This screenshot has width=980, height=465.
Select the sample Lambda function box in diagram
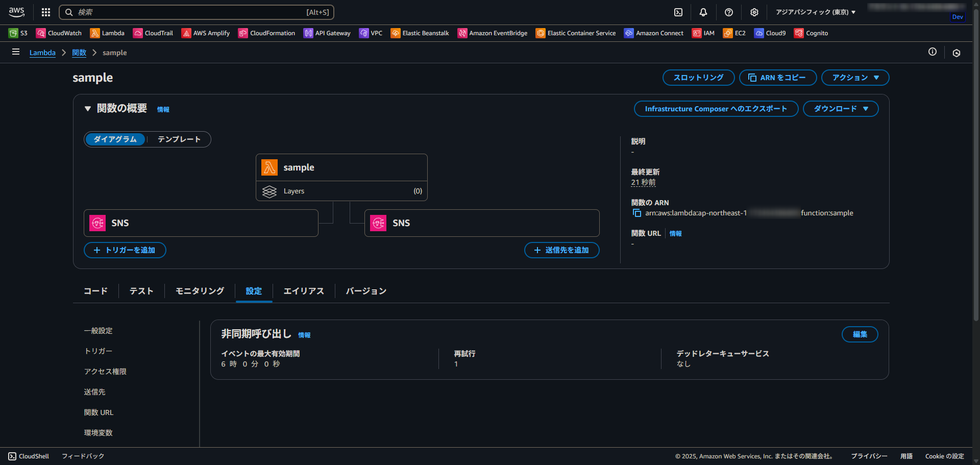[341, 167]
